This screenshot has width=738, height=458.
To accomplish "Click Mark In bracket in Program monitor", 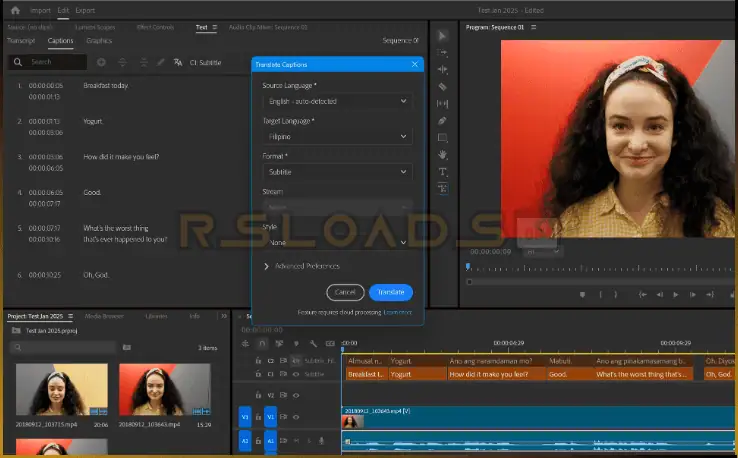I will pyautogui.click(x=600, y=295).
